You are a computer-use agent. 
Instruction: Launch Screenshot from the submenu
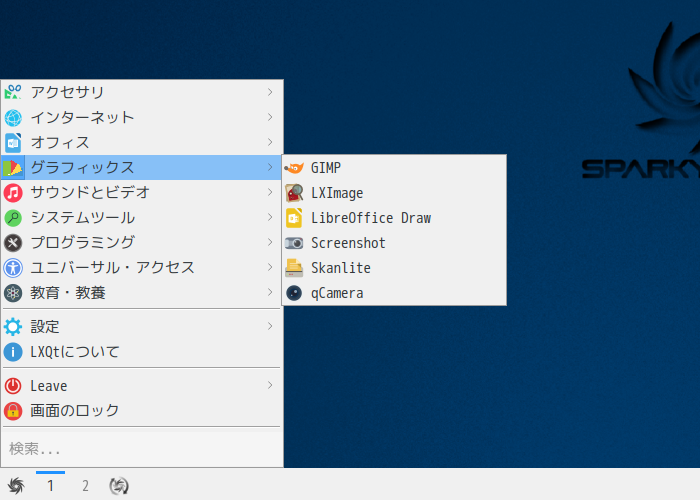click(x=394, y=243)
